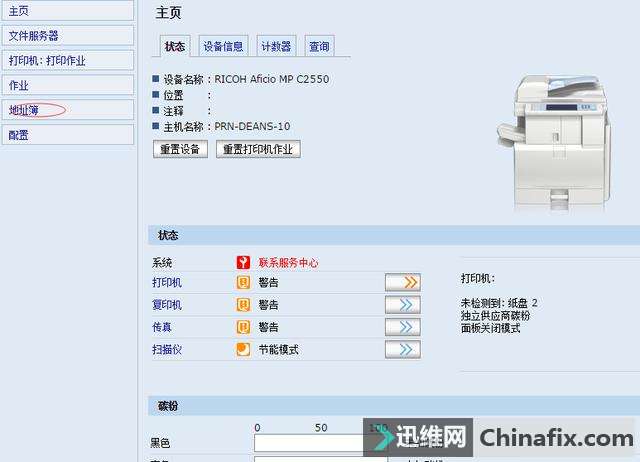
Task: Open the 传真 status link
Action: 162,327
